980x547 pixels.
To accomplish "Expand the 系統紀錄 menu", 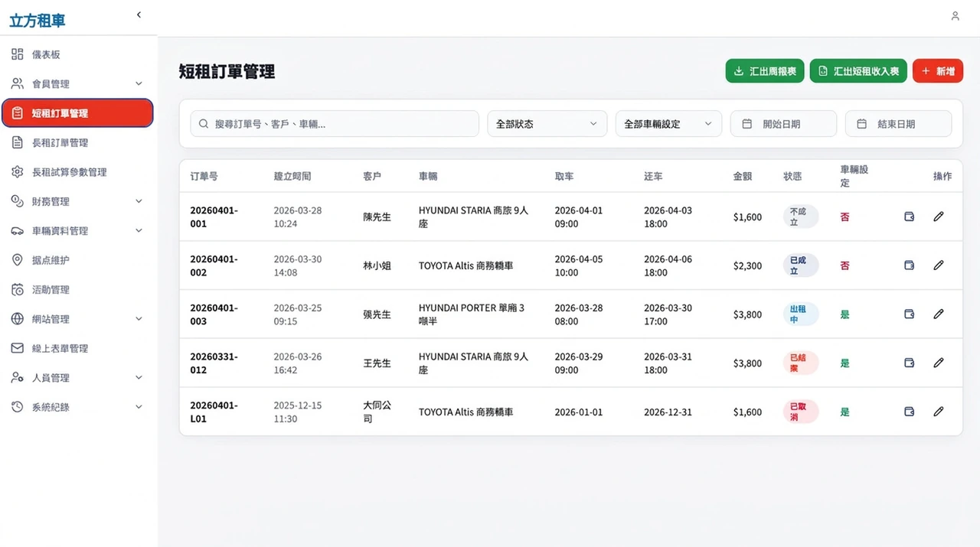I will click(x=78, y=407).
